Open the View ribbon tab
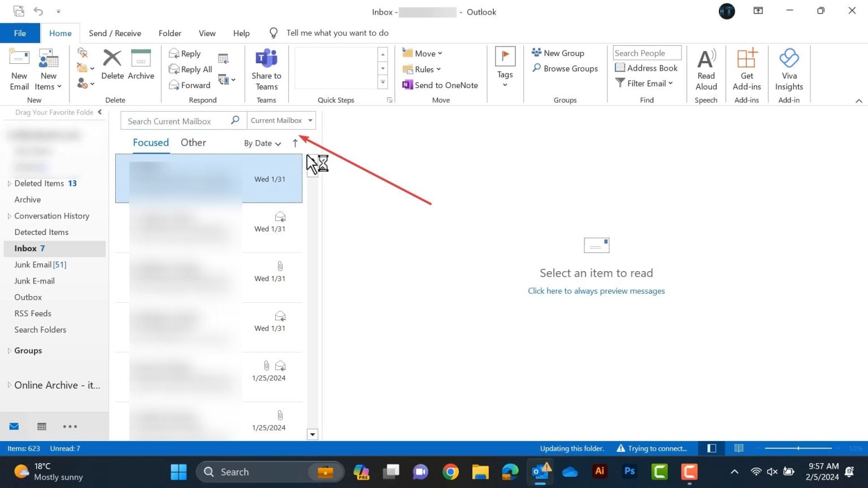This screenshot has height=488, width=868. click(207, 33)
